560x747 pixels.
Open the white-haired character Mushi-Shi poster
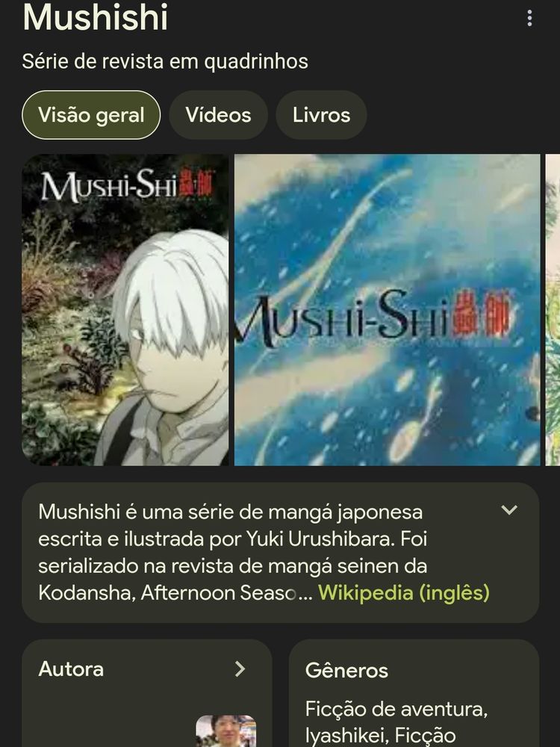click(125, 310)
